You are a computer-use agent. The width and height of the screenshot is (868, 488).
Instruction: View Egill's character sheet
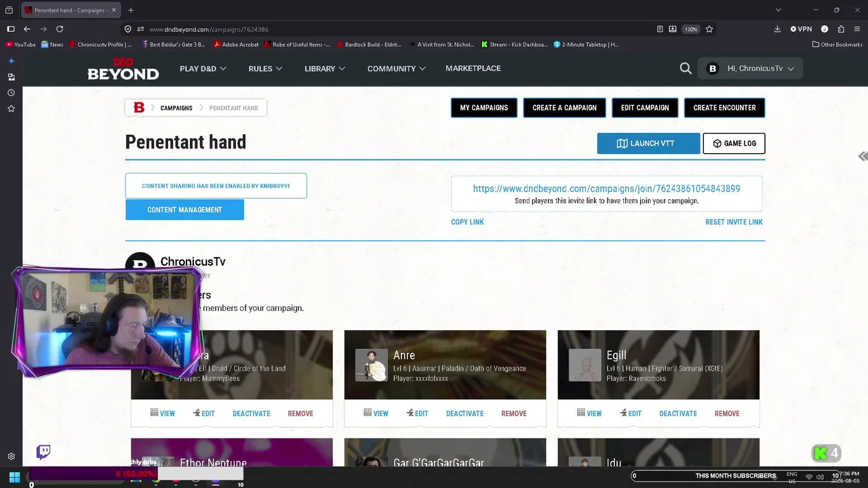589,413
